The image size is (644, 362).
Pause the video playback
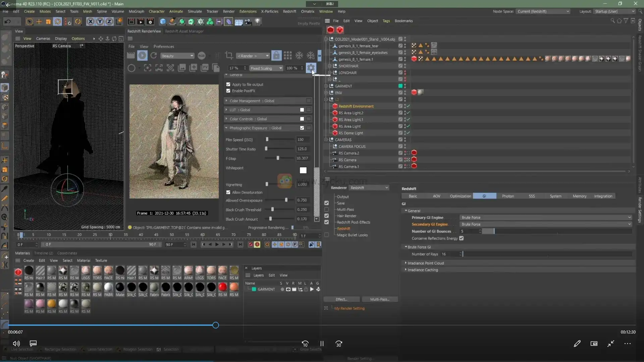point(322,344)
